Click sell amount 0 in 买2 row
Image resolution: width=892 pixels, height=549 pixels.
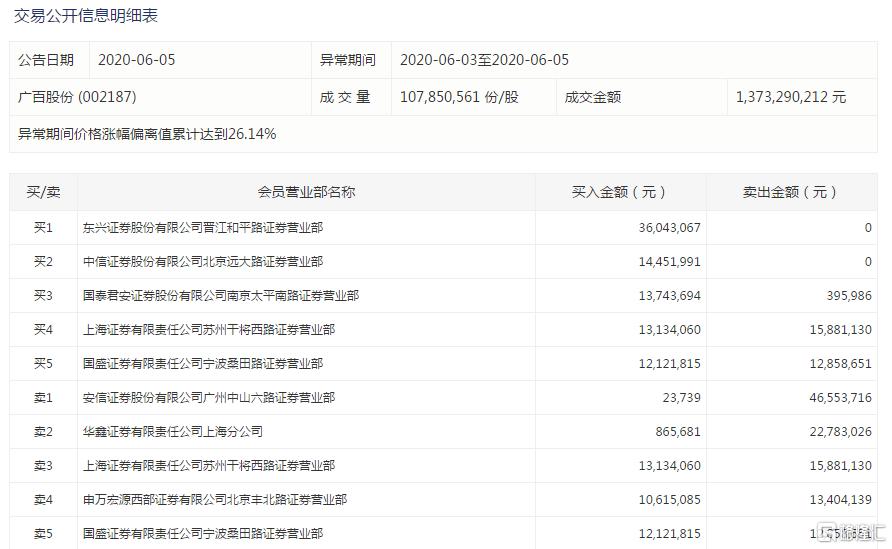[x=868, y=262]
